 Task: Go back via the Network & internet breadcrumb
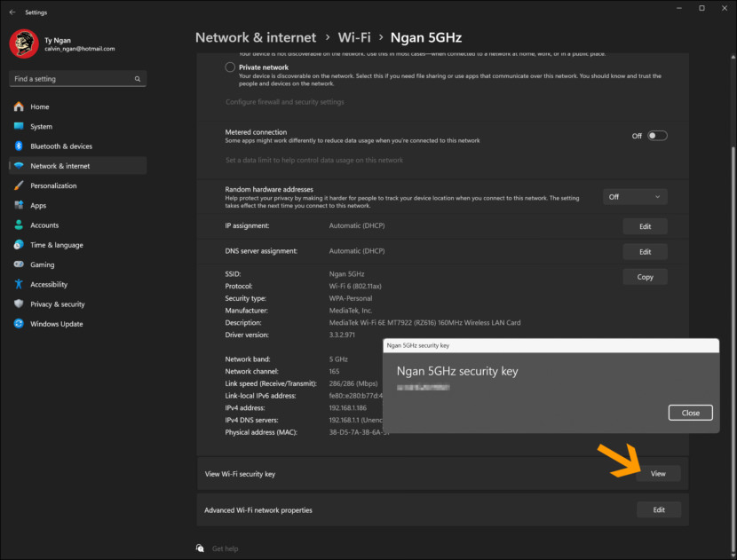pyautogui.click(x=256, y=37)
